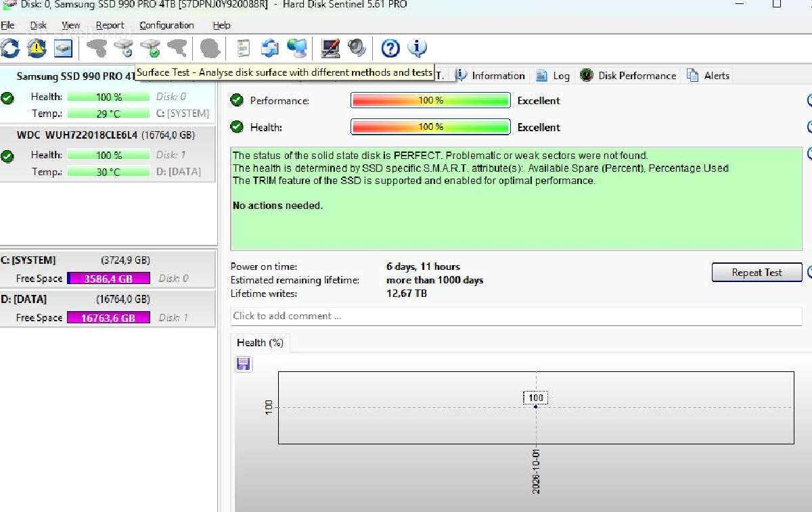Select the D: [DATA] partition row
Screen dimensions: 812x512
[108, 308]
